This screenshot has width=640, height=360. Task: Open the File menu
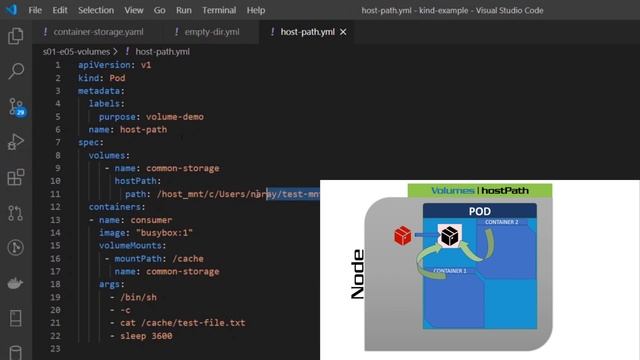tap(35, 10)
